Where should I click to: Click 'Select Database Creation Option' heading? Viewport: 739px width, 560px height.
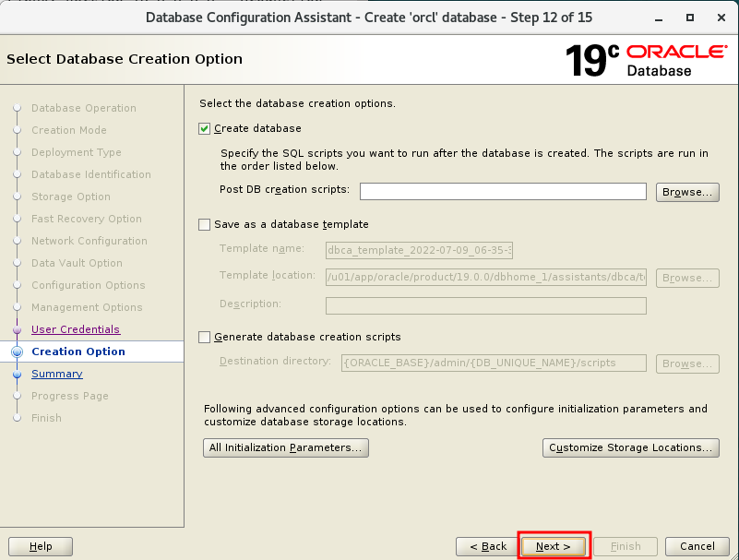pos(125,59)
